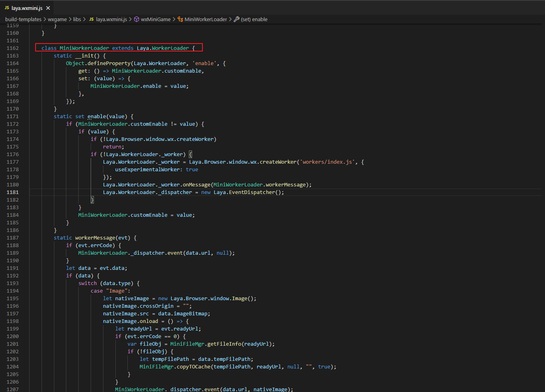Close the laya.wxmini.js tab

point(48,8)
